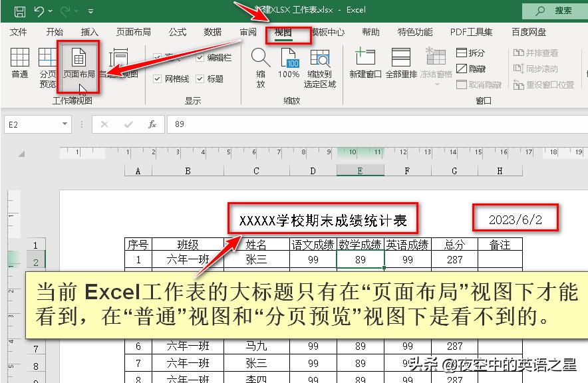Toggle the Formula Bar (编辑栏) checkbox
Viewport: 588px width, 383px height.
click(x=202, y=56)
